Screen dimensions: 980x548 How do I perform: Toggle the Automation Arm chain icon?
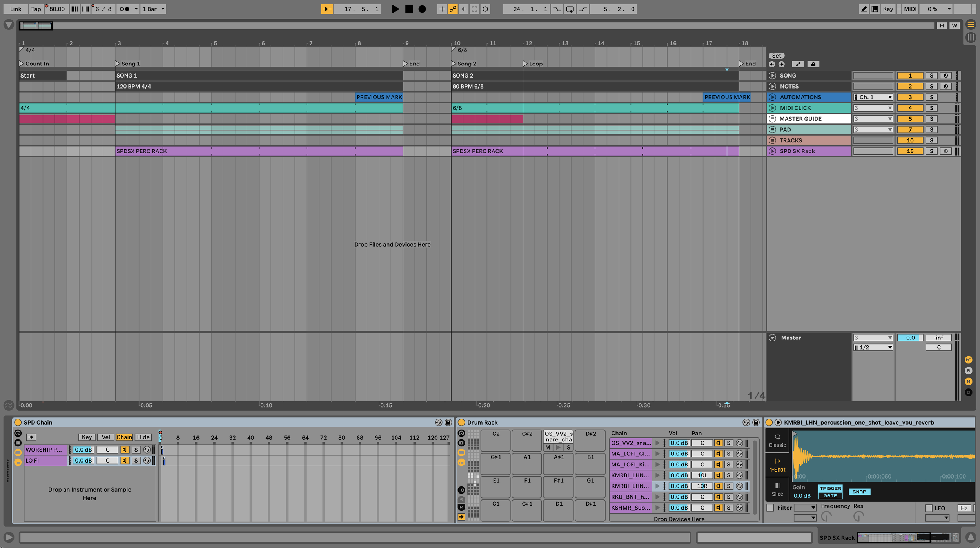453,9
